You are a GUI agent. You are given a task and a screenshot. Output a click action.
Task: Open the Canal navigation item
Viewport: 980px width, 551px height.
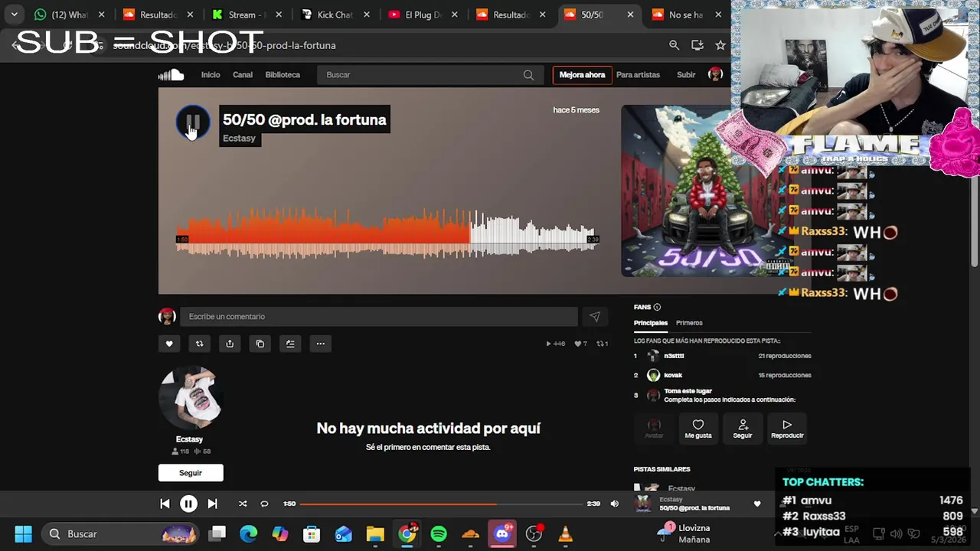click(243, 75)
